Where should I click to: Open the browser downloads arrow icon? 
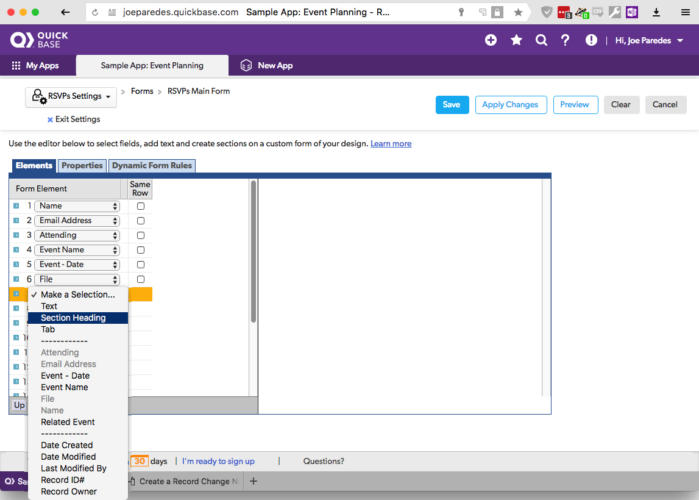(x=656, y=12)
